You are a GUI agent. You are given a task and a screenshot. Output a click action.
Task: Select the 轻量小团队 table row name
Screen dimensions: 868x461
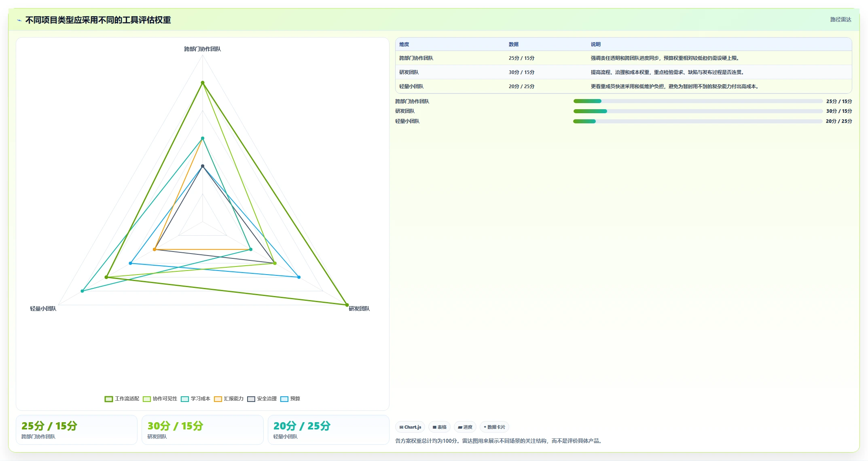tap(411, 87)
